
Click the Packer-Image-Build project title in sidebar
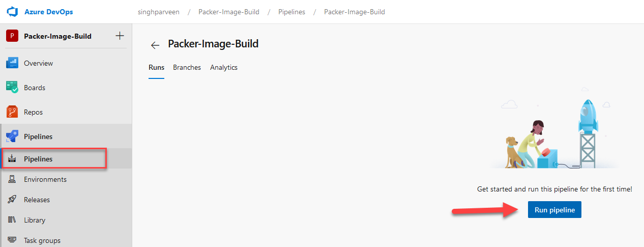[x=57, y=36]
